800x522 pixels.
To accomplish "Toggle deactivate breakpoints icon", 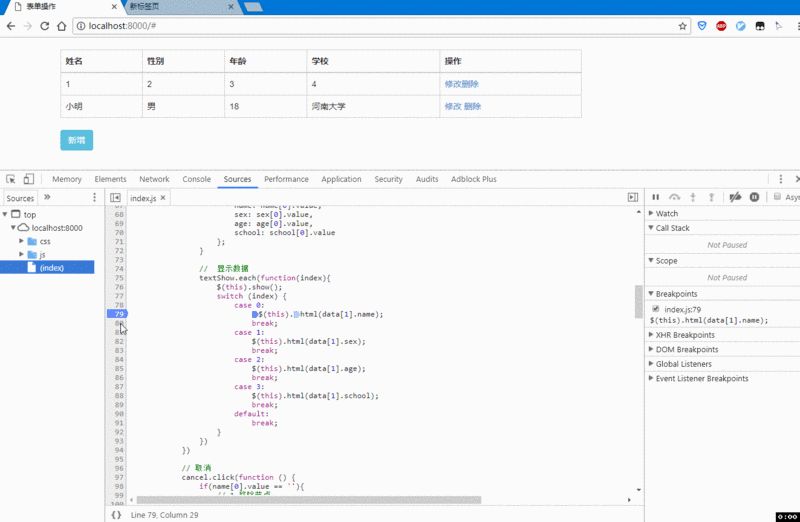I will (x=735, y=198).
